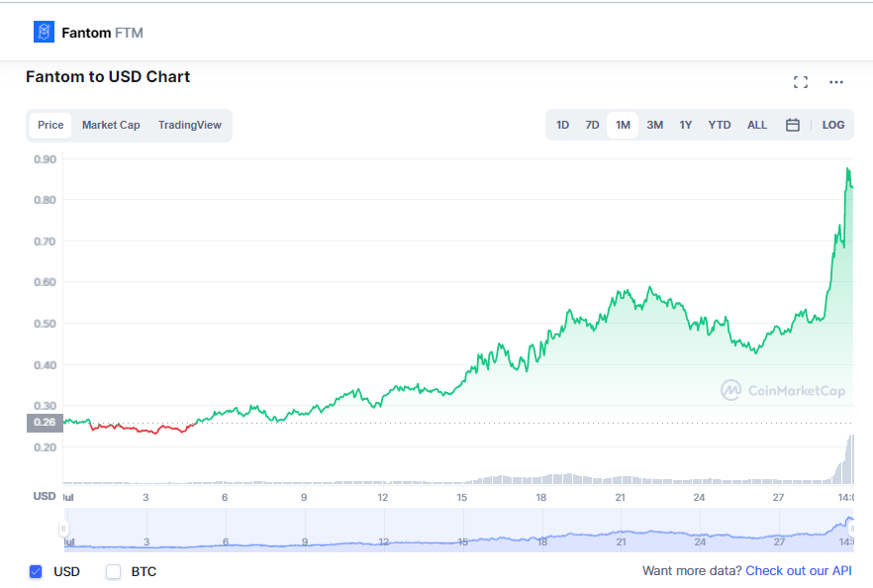Open the three-dot more options menu
Screen dimensions: 873x588
[836, 82]
